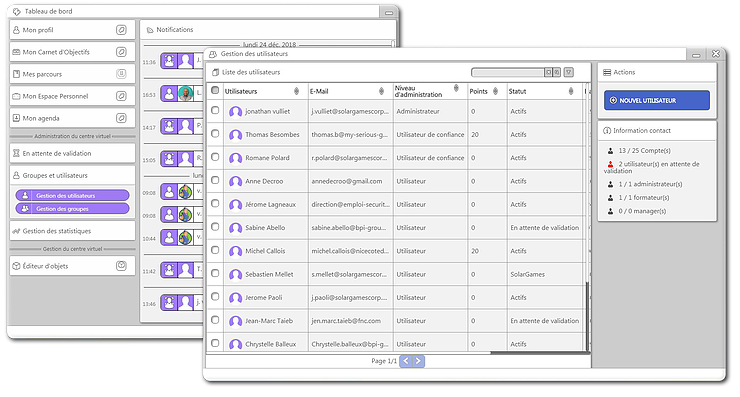Open Éditeur d'objets entry
Viewport: 740px width, 397px height.
pos(72,266)
